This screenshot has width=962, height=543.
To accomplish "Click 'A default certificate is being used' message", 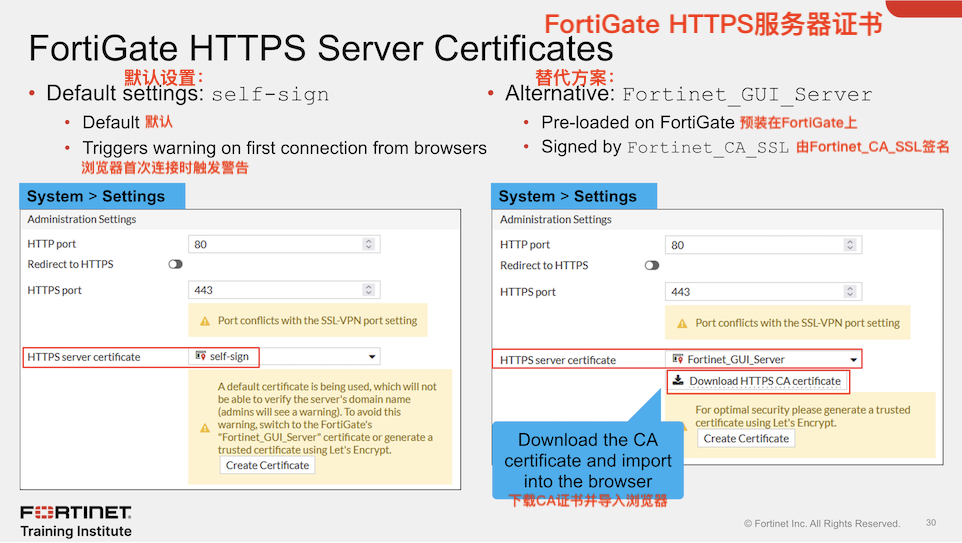I will (327, 418).
